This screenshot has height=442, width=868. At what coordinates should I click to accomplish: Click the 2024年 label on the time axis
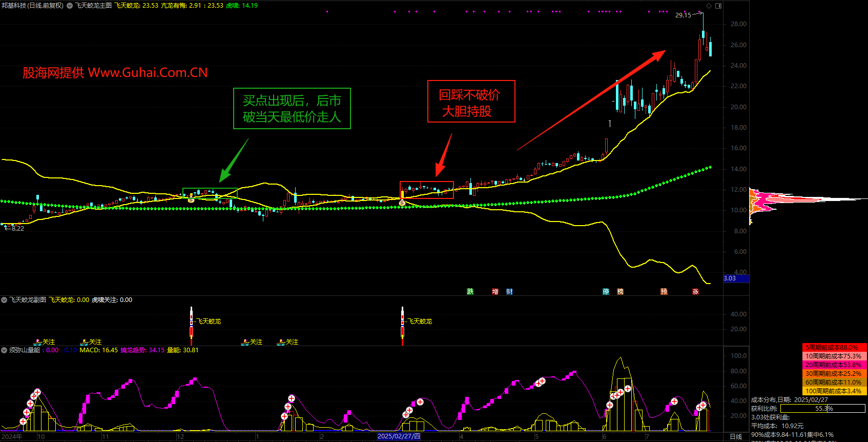(12, 437)
